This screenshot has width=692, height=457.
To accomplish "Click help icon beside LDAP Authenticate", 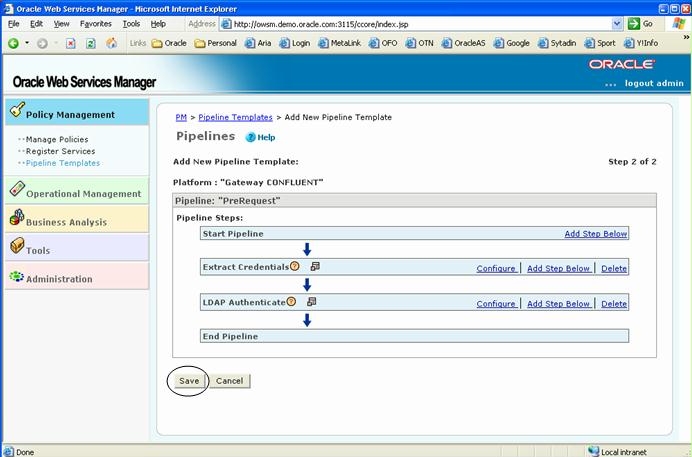I will (x=292, y=302).
